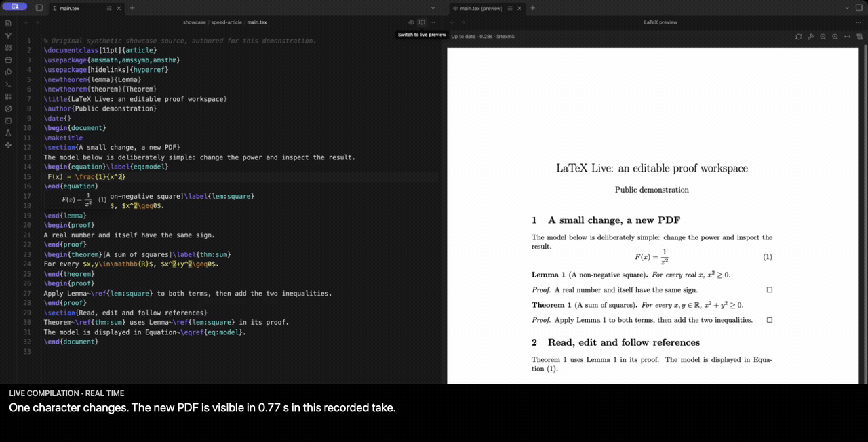
Task: Click the main.tex breadcrumb
Action: click(x=257, y=22)
